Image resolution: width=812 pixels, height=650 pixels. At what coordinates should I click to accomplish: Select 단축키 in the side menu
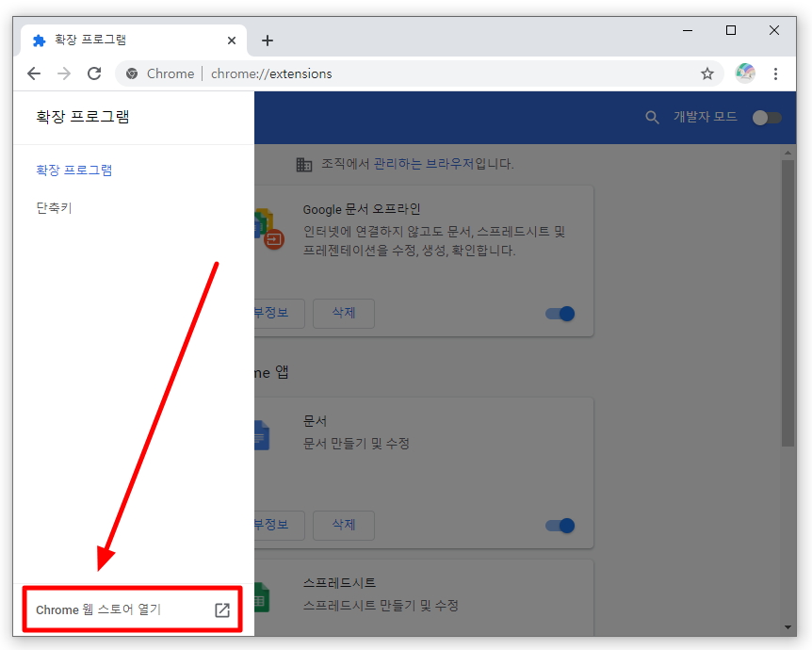click(x=54, y=207)
